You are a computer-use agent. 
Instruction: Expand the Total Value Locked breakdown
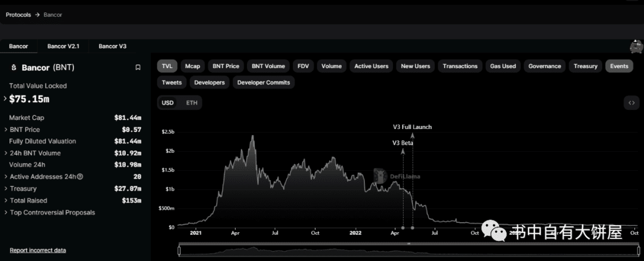pos(5,99)
